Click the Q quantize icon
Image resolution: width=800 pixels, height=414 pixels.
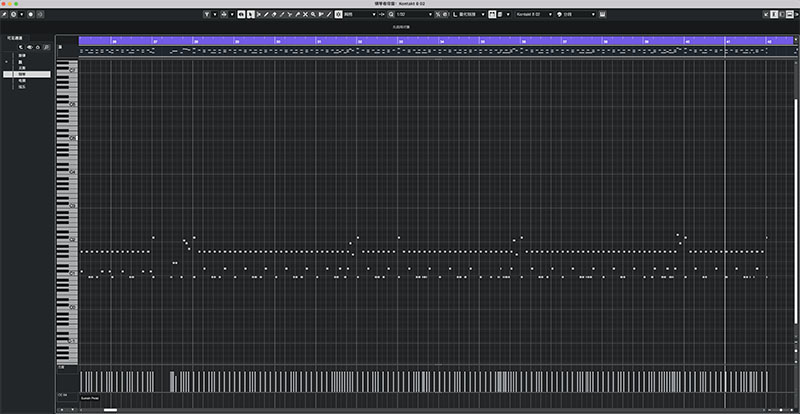391,14
